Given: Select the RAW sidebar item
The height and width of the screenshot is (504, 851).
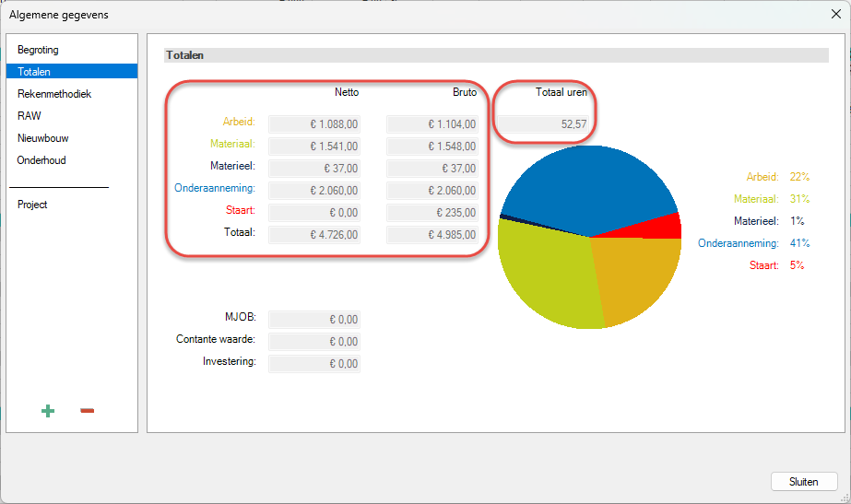Looking at the screenshot, I should [x=30, y=116].
